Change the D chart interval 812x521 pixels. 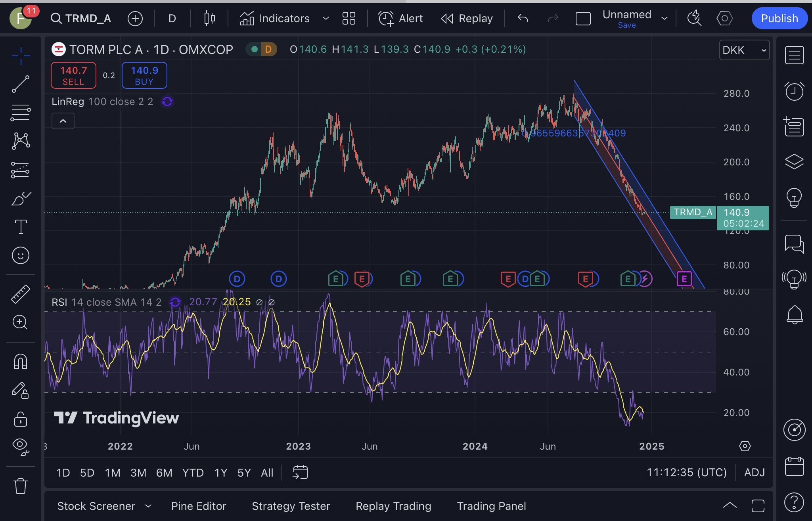click(x=172, y=18)
